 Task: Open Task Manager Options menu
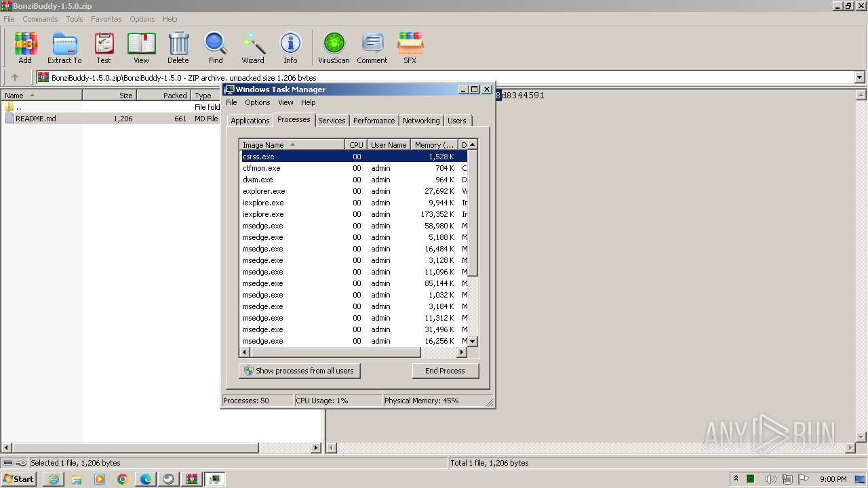pyautogui.click(x=258, y=102)
